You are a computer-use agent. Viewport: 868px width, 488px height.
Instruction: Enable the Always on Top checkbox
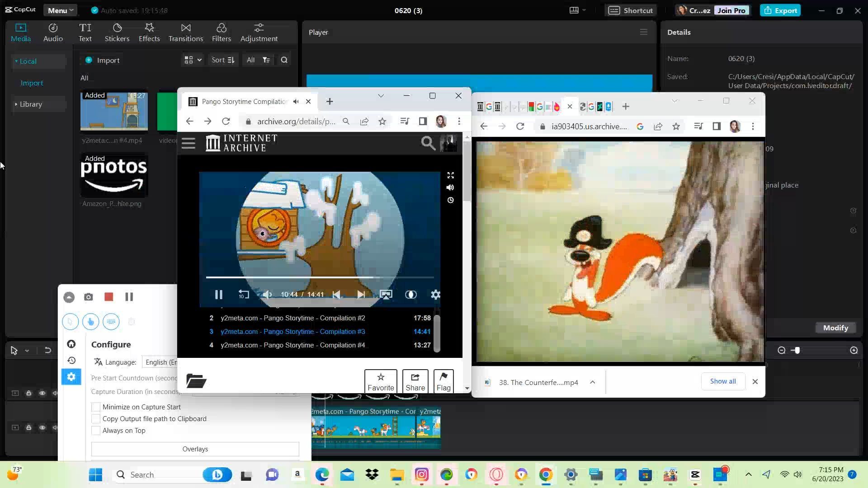[96, 431]
